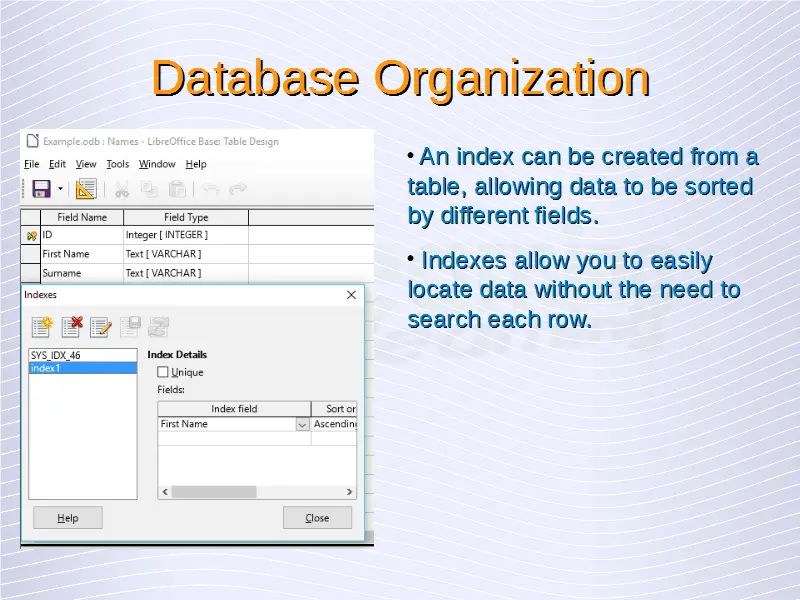This screenshot has height=600, width=800.
Task: Expand the First Name index field dropdown
Action: tap(302, 424)
